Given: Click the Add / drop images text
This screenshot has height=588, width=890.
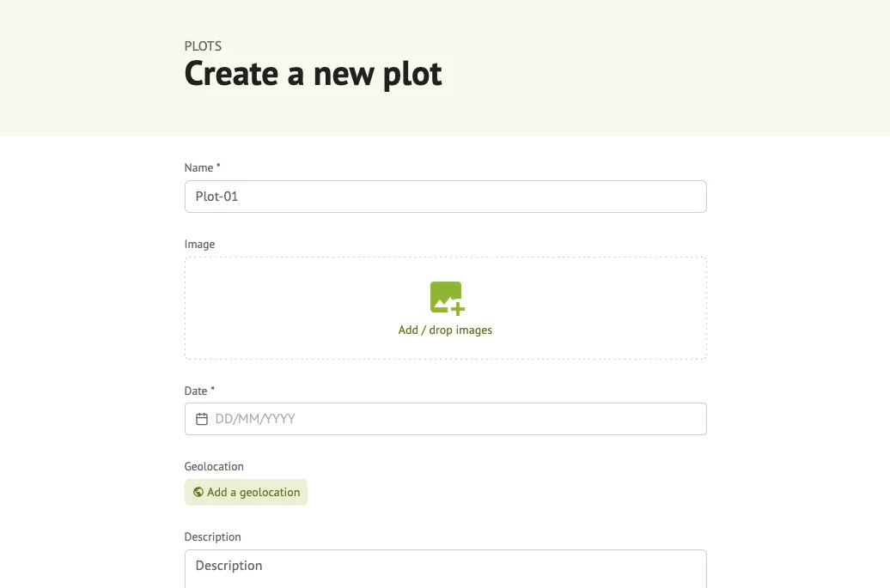Looking at the screenshot, I should click(x=445, y=330).
